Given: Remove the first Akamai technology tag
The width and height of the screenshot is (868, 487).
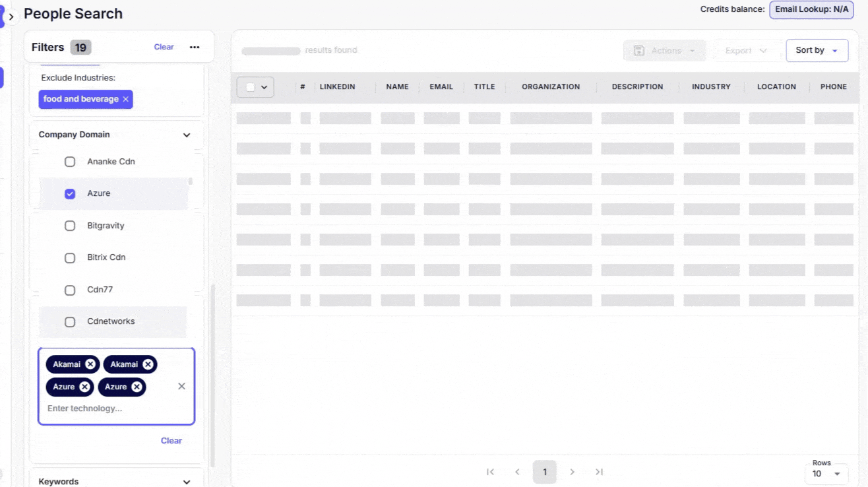Looking at the screenshot, I should pyautogui.click(x=90, y=364).
